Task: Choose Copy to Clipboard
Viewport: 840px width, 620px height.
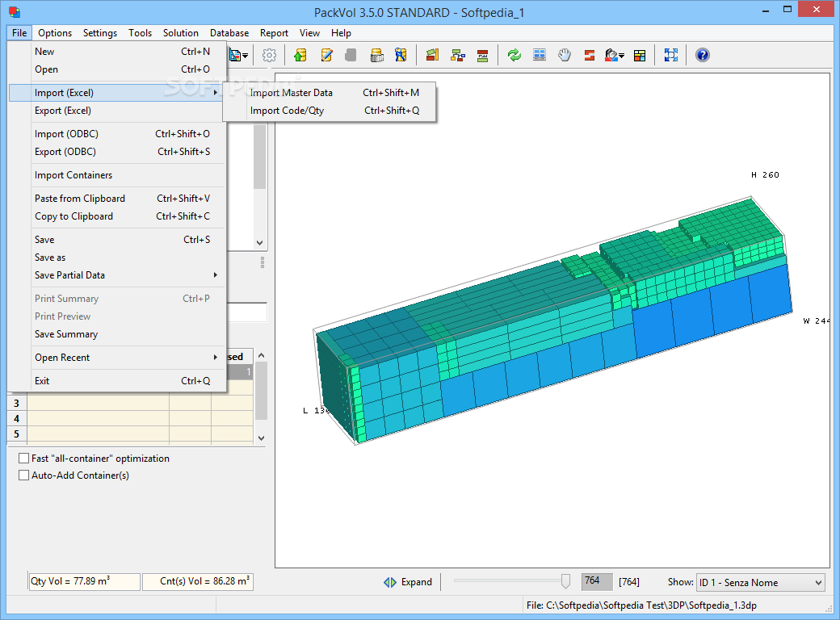Action: pos(117,216)
